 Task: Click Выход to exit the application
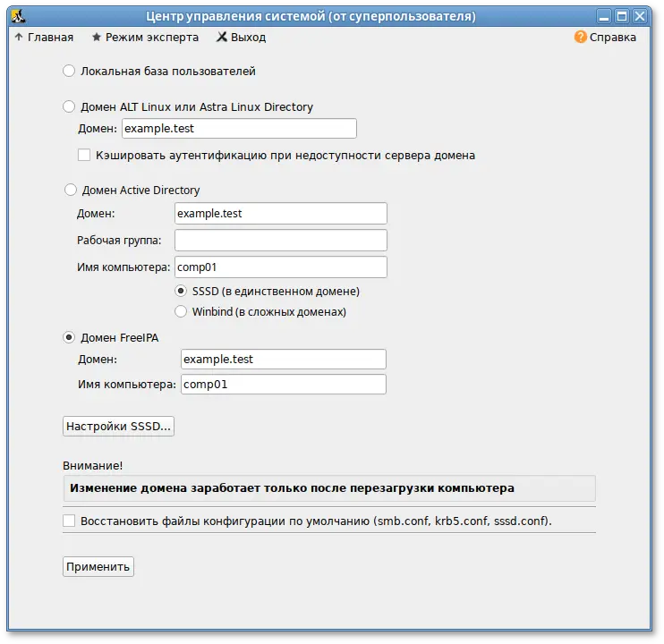[241, 38]
